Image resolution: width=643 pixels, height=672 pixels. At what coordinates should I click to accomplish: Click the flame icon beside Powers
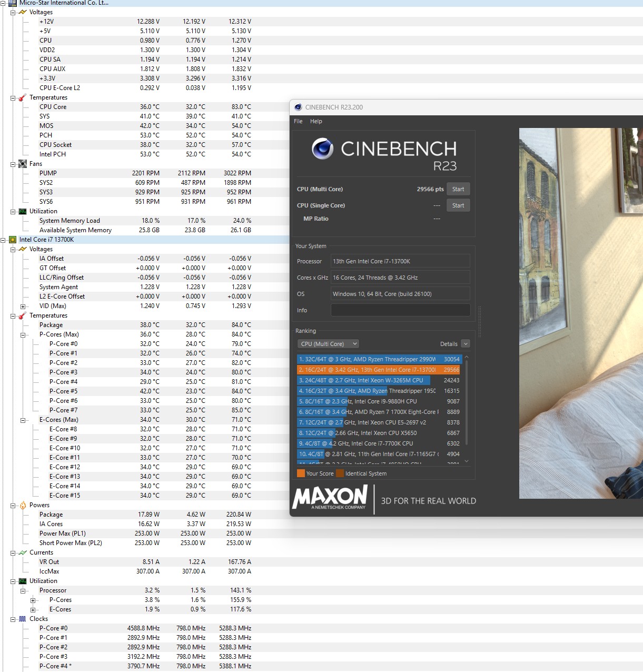tap(23, 505)
